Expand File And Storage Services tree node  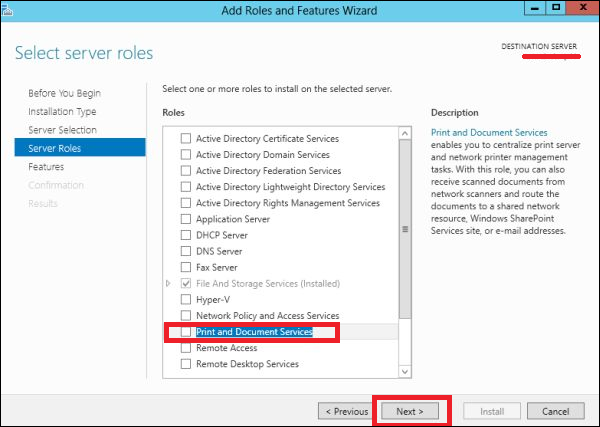pos(168,284)
